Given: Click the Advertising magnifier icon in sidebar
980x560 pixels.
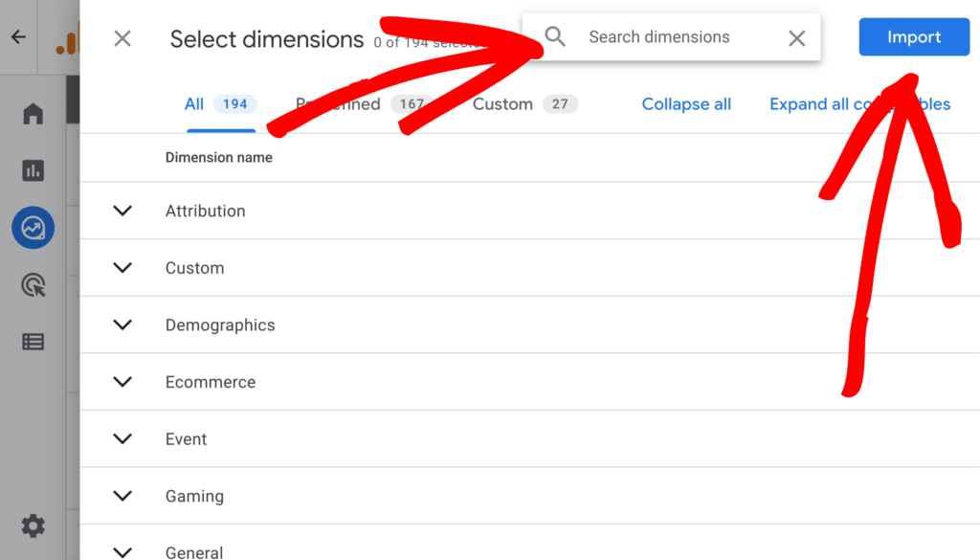Looking at the screenshot, I should click(x=33, y=284).
